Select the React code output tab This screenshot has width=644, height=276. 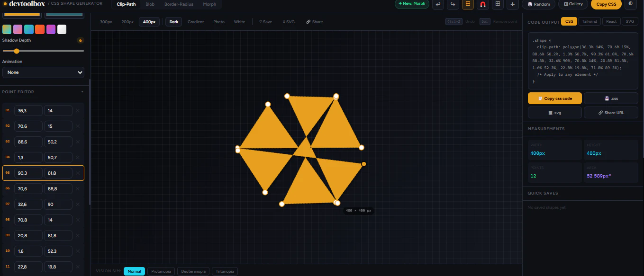point(611,21)
